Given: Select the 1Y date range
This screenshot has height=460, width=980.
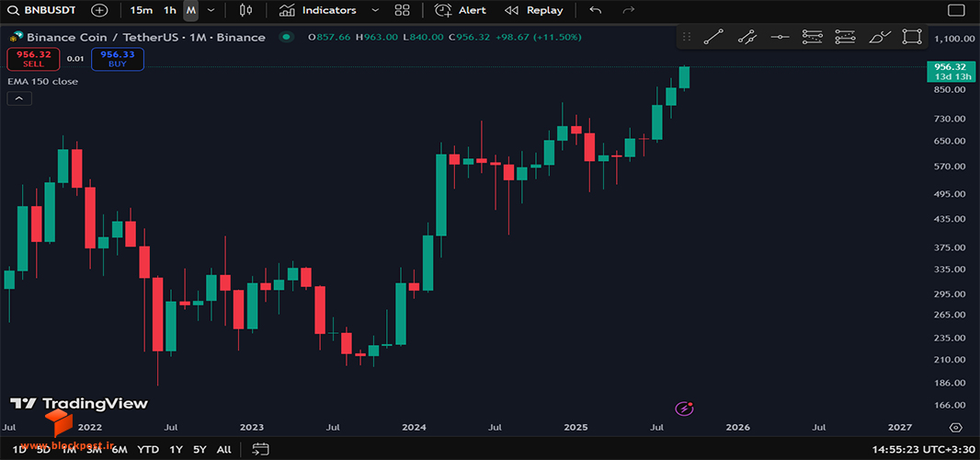Looking at the screenshot, I should click(177, 449).
